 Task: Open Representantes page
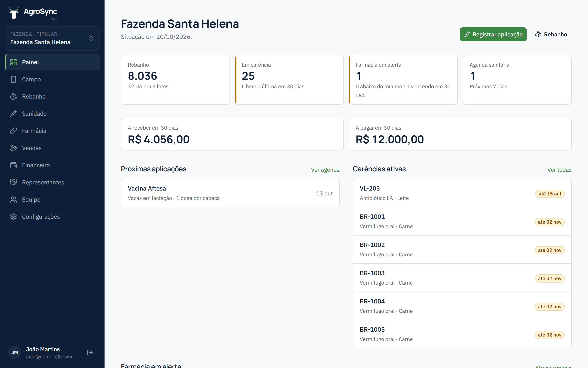[x=52, y=182]
